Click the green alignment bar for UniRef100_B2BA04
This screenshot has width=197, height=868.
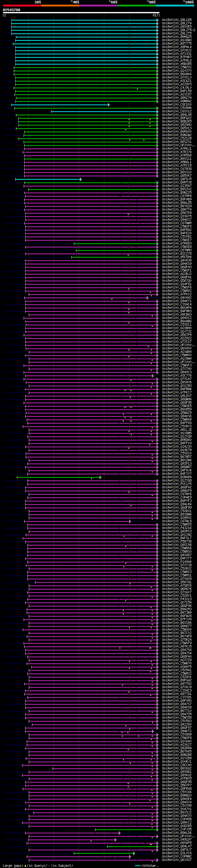59,478
